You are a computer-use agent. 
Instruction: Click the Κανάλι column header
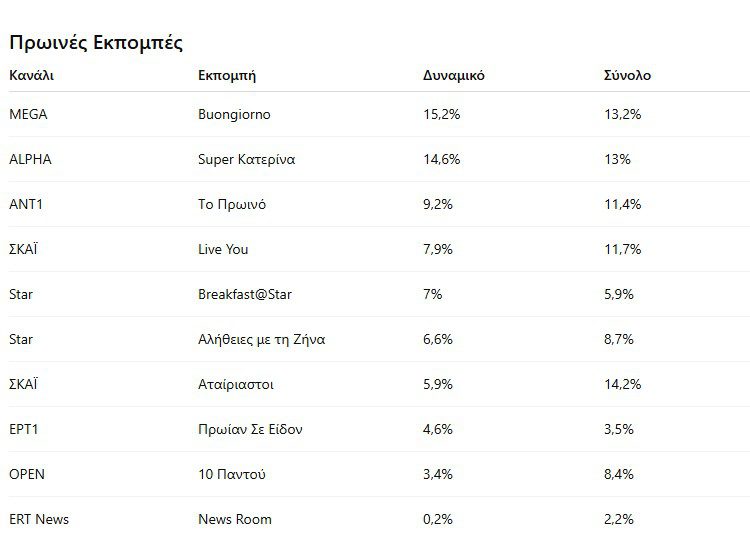click(x=32, y=75)
